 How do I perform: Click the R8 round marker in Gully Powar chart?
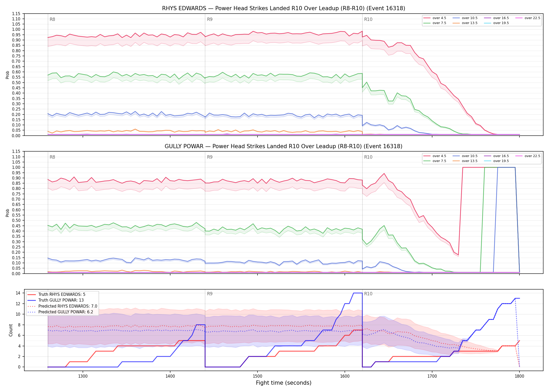tap(52, 157)
